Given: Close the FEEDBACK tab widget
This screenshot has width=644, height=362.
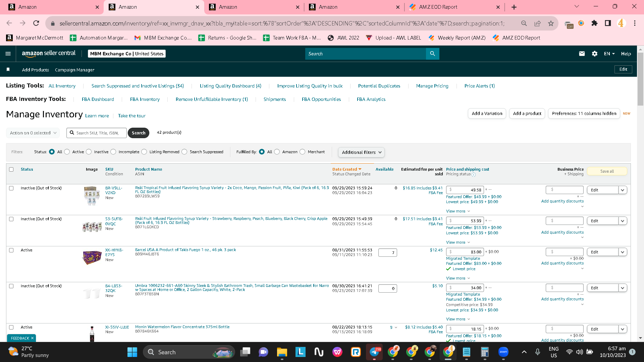Looking at the screenshot, I should [x=32, y=338].
